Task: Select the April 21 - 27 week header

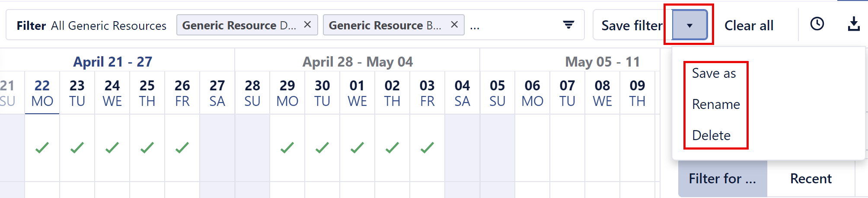Action: point(112,61)
